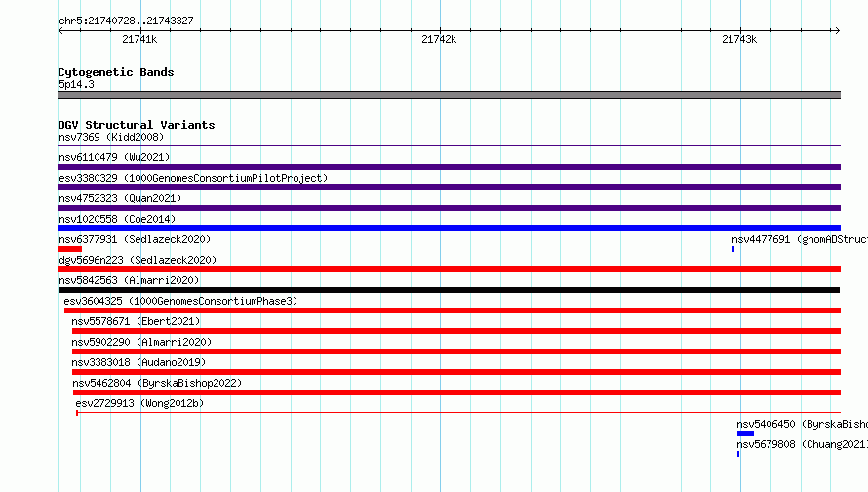The image size is (868, 492).
Task: Click the Cytogenetic Bands track title
Action: 116,72
